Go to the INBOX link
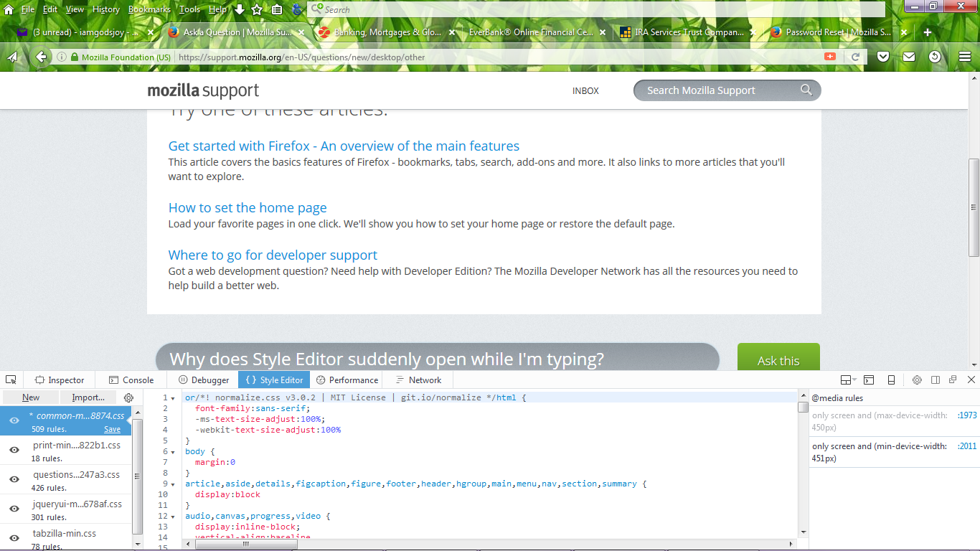The height and width of the screenshot is (551, 980). tap(585, 91)
